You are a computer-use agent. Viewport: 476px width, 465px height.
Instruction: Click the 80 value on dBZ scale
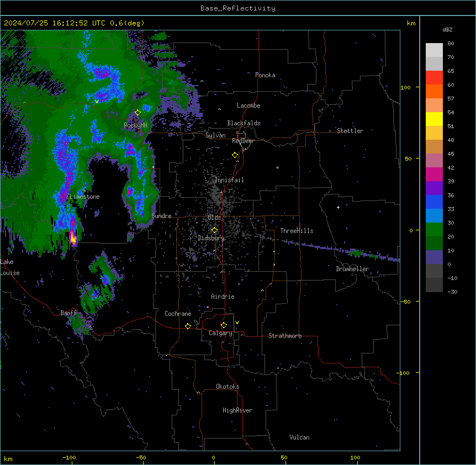click(451, 44)
